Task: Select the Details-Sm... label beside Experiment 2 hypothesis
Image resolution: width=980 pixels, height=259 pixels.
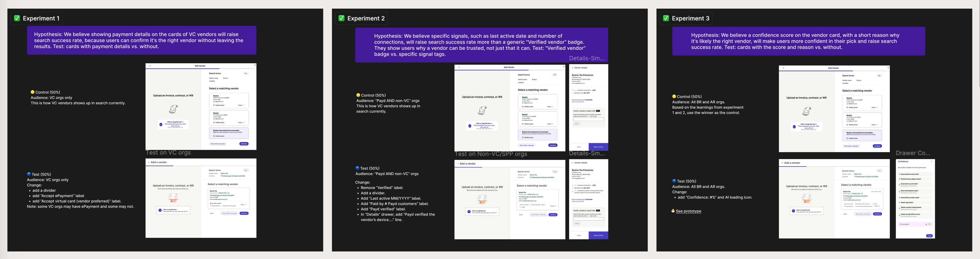Action: 587,58
